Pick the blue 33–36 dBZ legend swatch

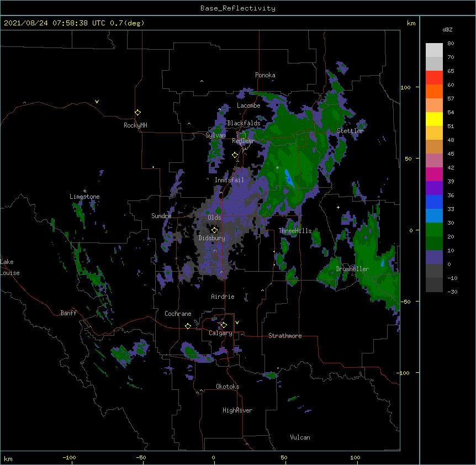tap(434, 202)
